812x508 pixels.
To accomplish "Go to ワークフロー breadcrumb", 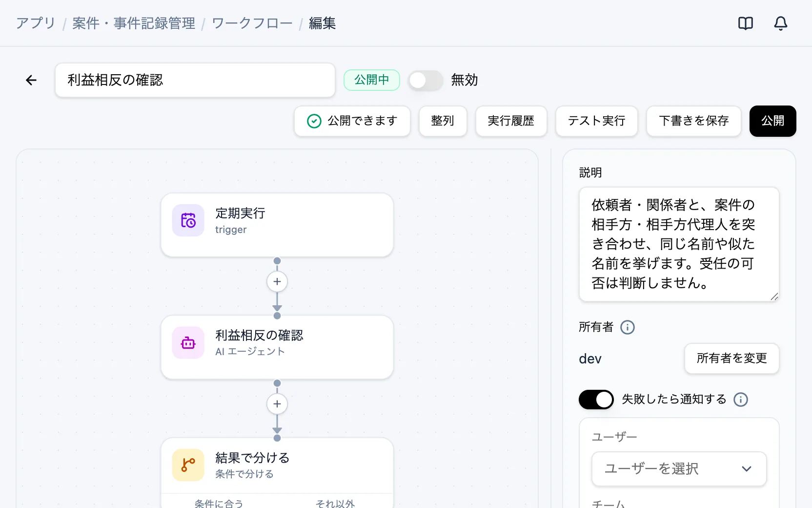I will [x=252, y=23].
